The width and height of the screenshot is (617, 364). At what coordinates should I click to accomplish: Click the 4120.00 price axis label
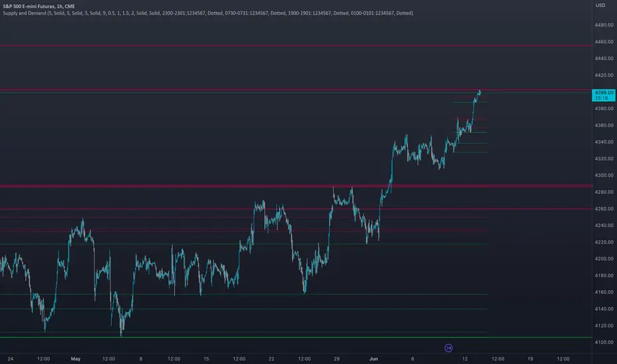coord(604,326)
